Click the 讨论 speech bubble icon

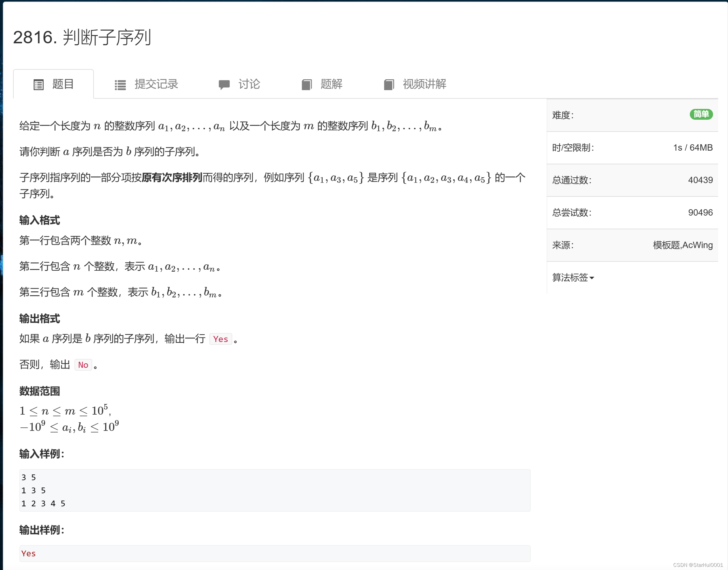[224, 85]
